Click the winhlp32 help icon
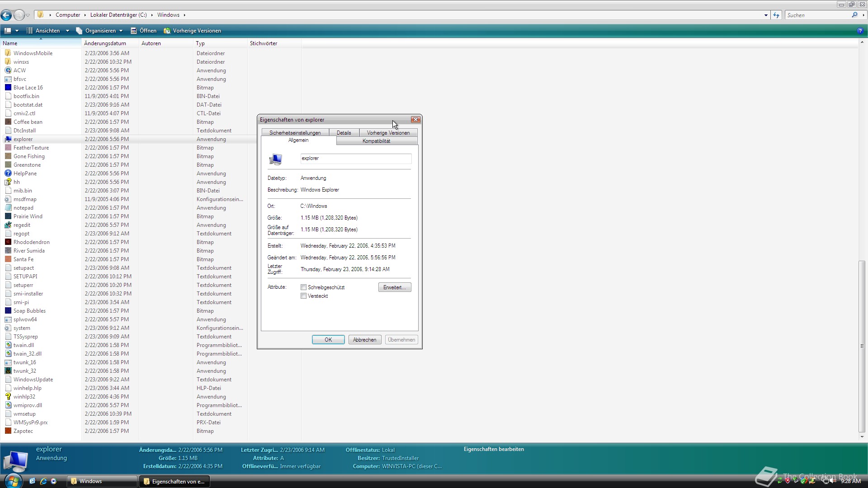The height and width of the screenshot is (488, 868). coord(8,397)
